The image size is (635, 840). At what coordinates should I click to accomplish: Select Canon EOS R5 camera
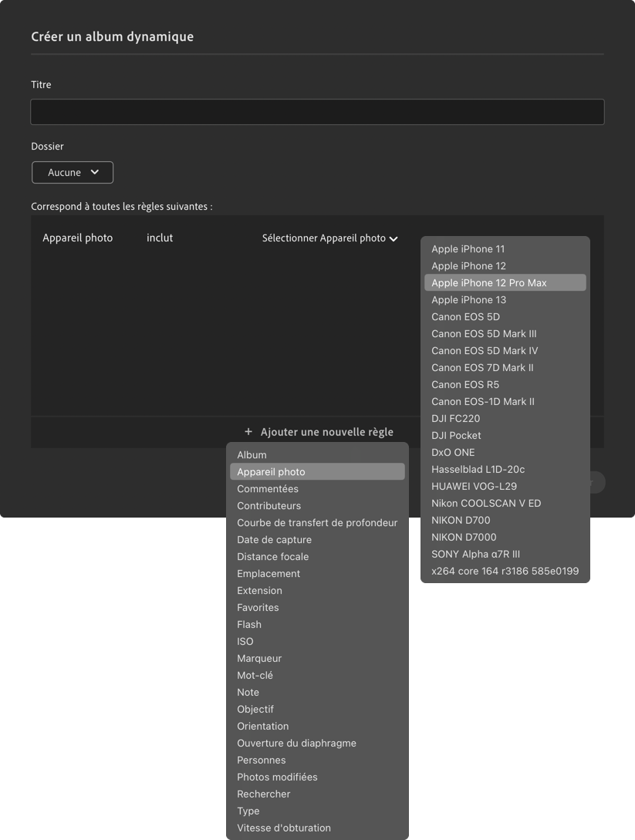505,385
